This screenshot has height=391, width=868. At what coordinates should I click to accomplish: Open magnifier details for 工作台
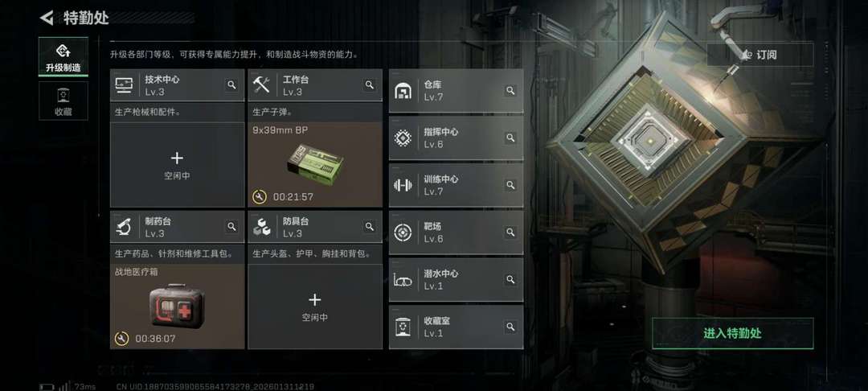369,84
